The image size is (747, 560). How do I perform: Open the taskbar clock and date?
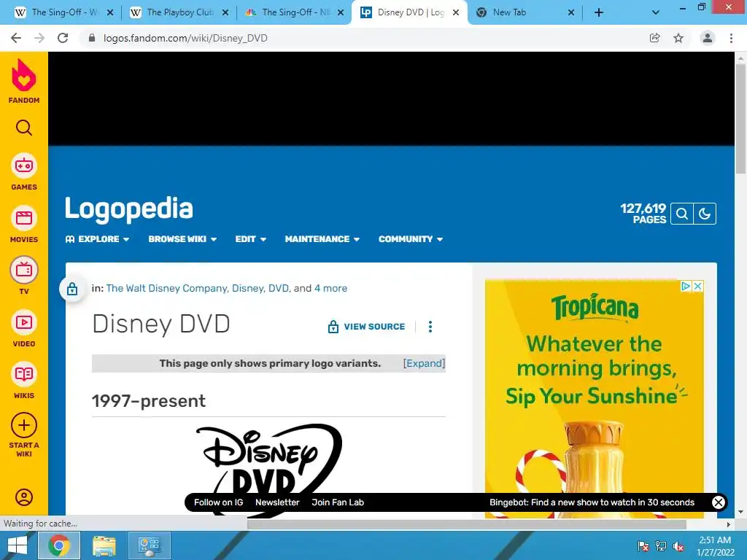[x=715, y=546]
